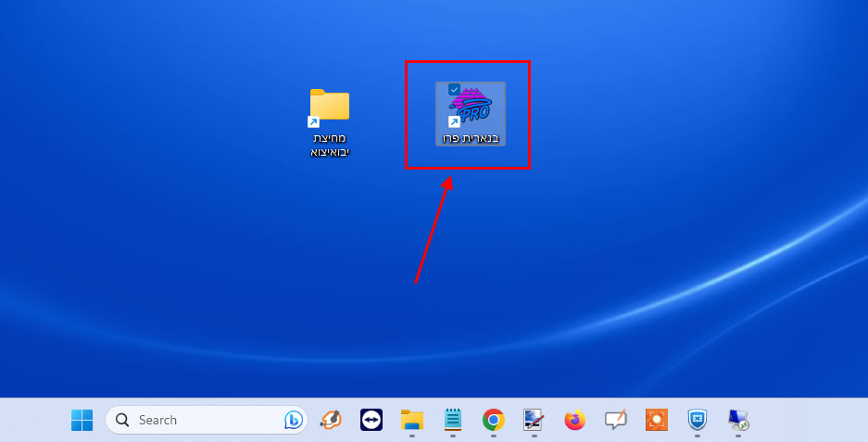Click the magnifier icon in the search box

(x=122, y=420)
